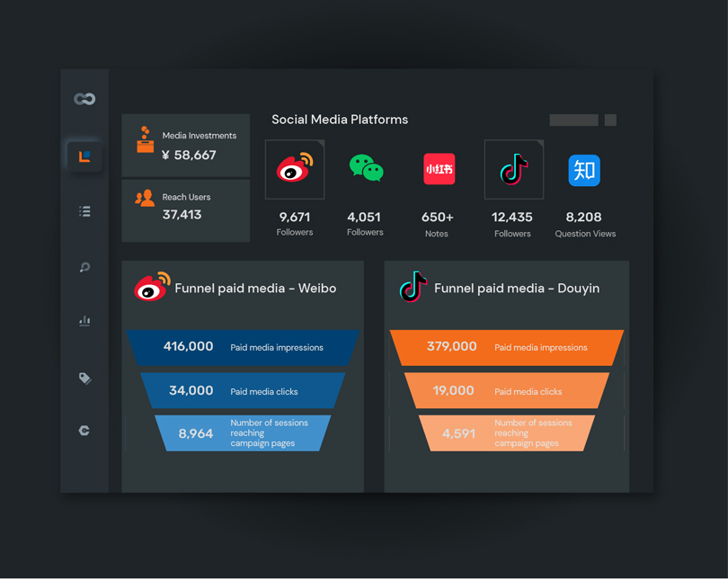Click the '12,435' followers value
This screenshot has width=728, height=579.
pyautogui.click(x=512, y=217)
